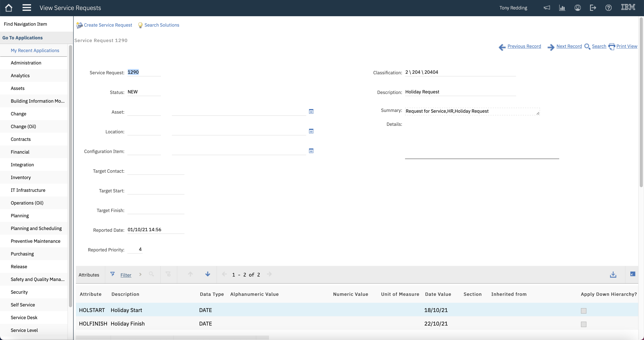Download the Attributes table data
Viewport: 644px width, 340px height.
click(x=613, y=275)
